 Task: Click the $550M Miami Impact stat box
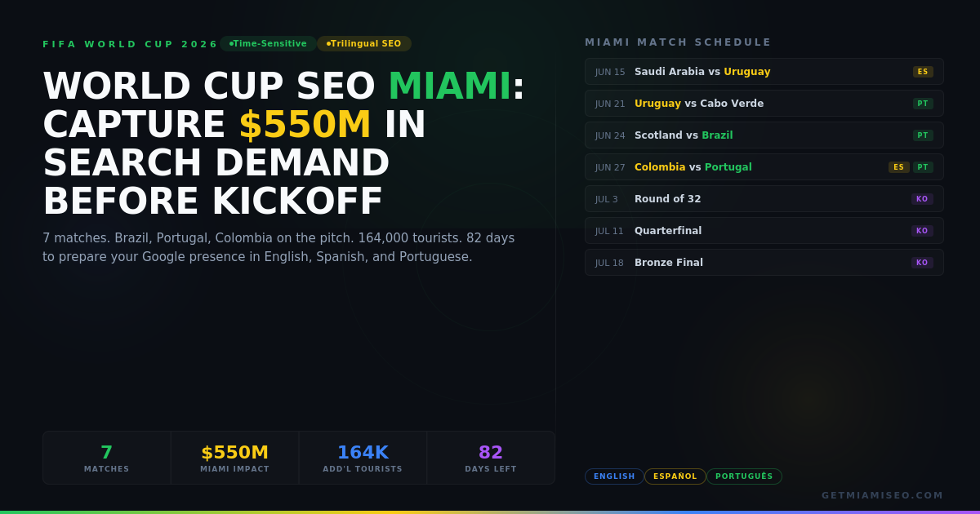click(x=234, y=458)
